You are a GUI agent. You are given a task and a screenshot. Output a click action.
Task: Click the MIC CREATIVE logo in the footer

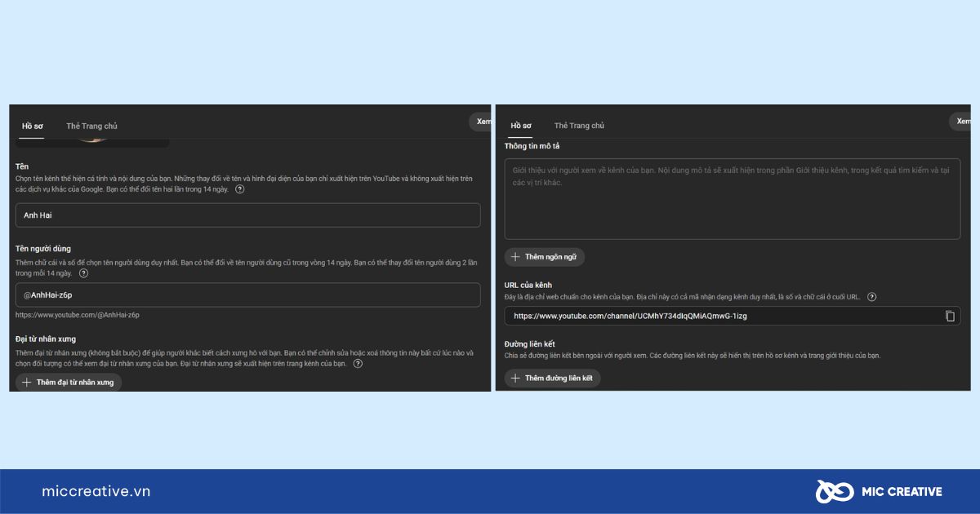(878, 491)
